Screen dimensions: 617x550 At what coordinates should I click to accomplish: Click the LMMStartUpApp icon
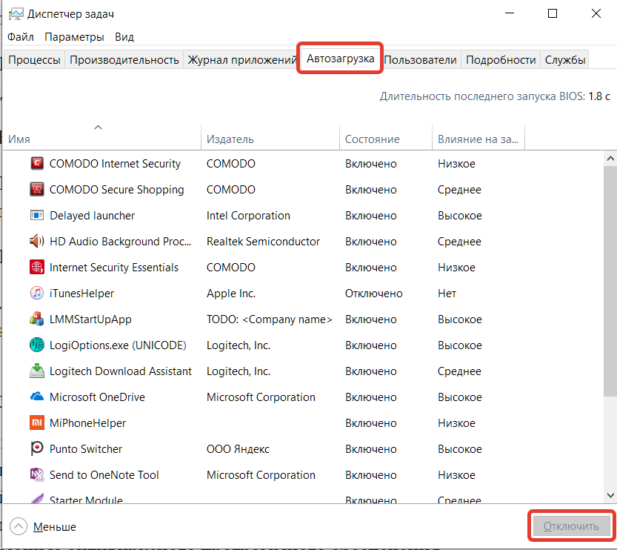click(37, 319)
